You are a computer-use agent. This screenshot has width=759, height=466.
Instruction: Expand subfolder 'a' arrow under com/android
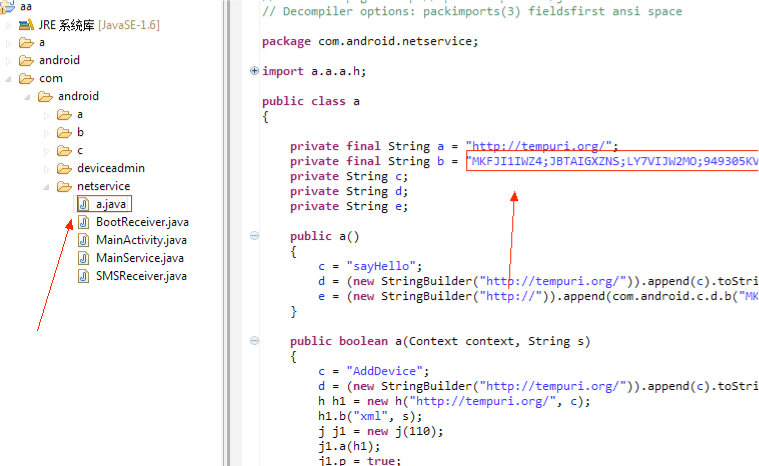pyautogui.click(x=46, y=115)
